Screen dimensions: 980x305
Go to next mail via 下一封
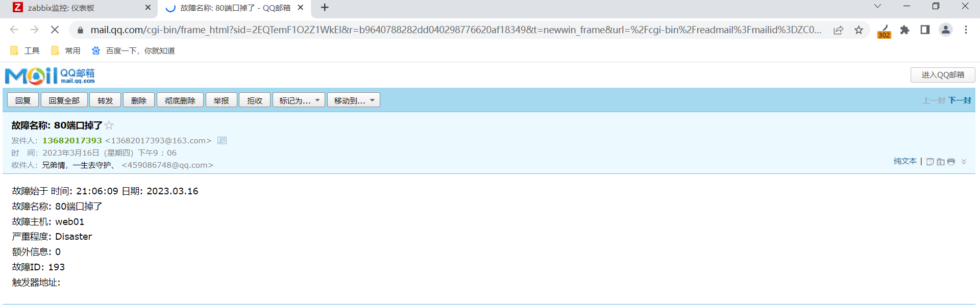click(960, 100)
